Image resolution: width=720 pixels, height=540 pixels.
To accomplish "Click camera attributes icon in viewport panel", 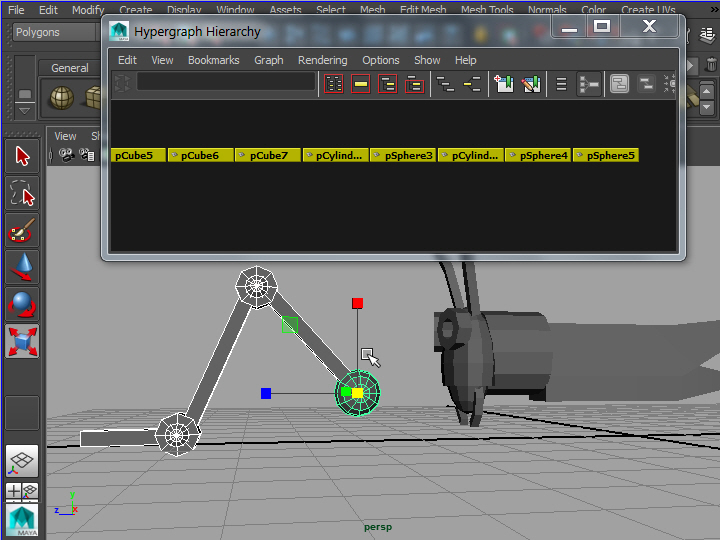I will pyautogui.click(x=87, y=155).
